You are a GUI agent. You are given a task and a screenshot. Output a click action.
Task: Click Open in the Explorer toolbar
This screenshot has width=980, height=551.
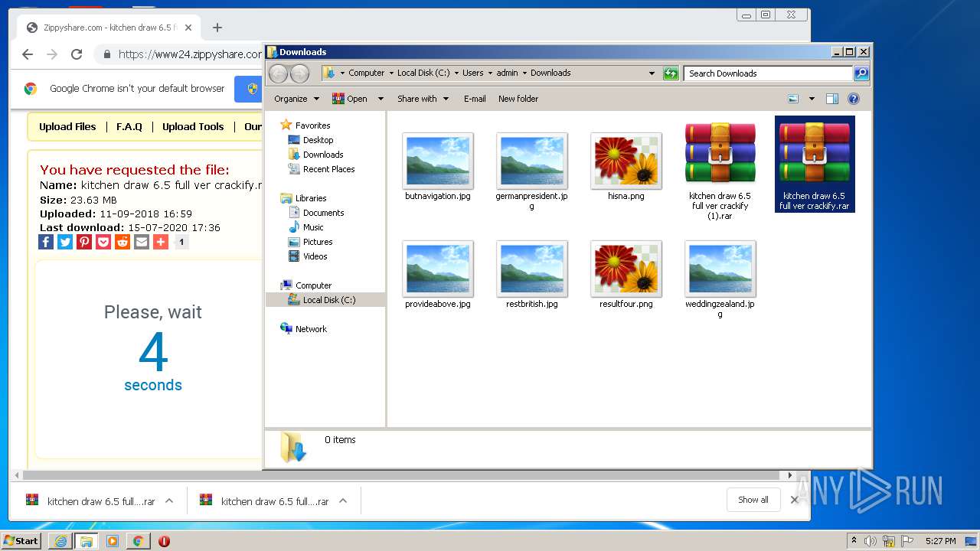point(350,99)
